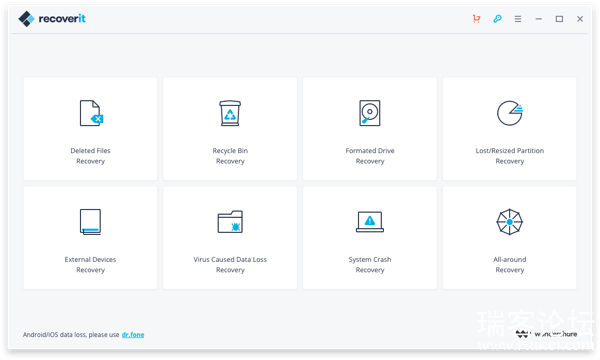
Task: Open the shopping cart purchase icon
Action: point(476,19)
